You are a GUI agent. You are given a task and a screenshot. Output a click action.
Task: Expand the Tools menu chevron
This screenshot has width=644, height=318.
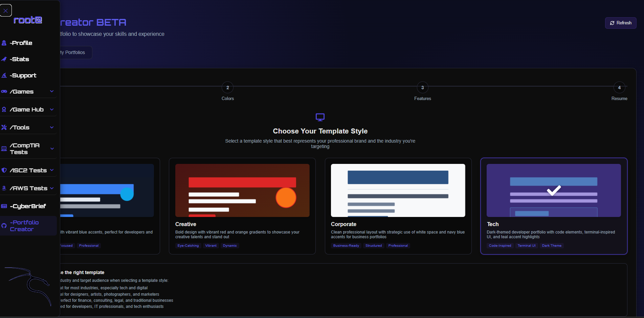(x=52, y=127)
